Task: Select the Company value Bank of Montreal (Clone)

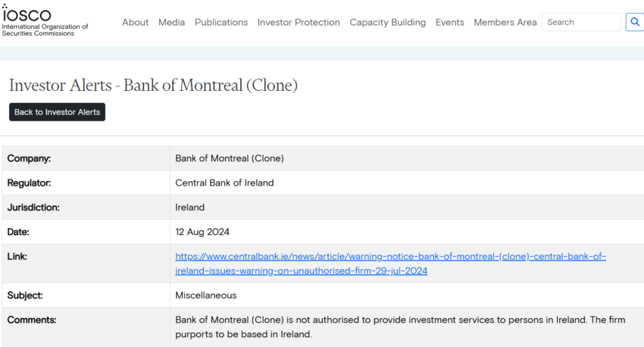Action: coord(230,158)
